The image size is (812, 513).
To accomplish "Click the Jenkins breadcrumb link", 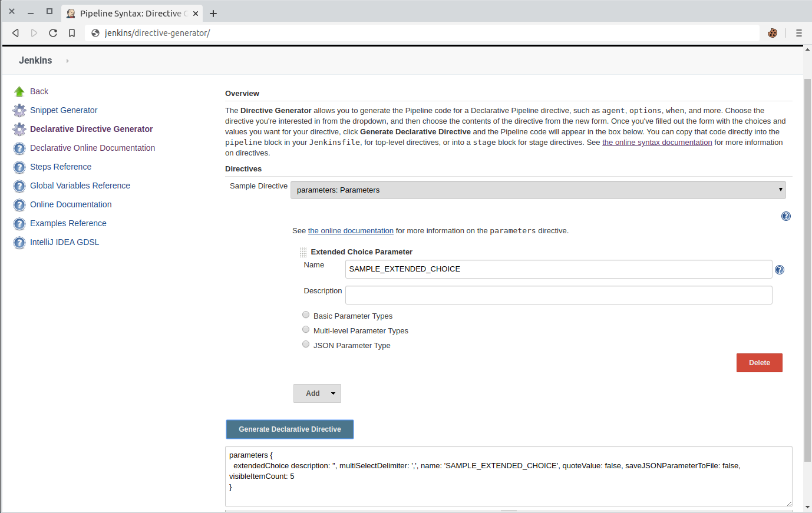I will (x=35, y=61).
